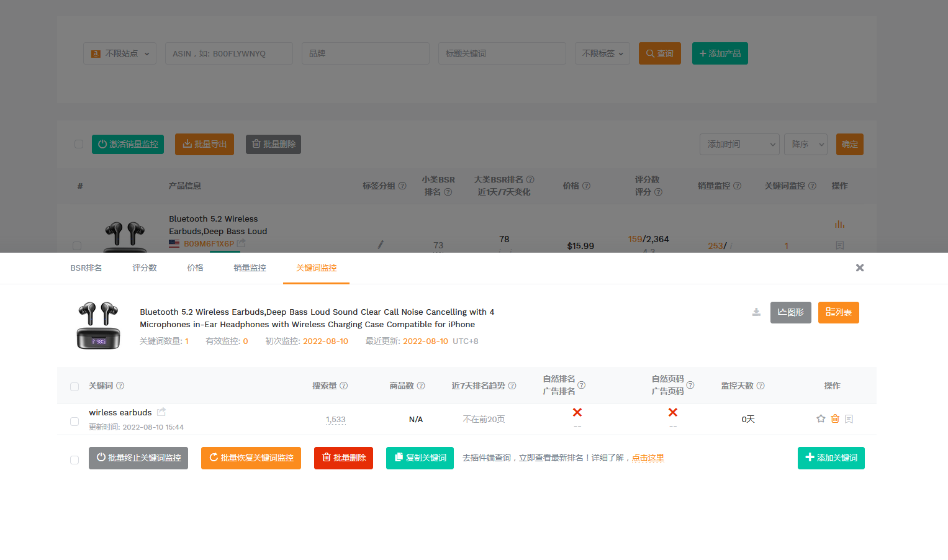
Task: Click help icon next to 商品数 header
Action: (421, 386)
